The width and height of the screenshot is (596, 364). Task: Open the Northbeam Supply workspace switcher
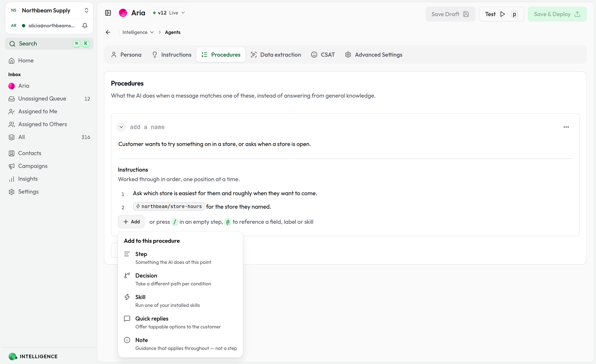[x=49, y=10]
